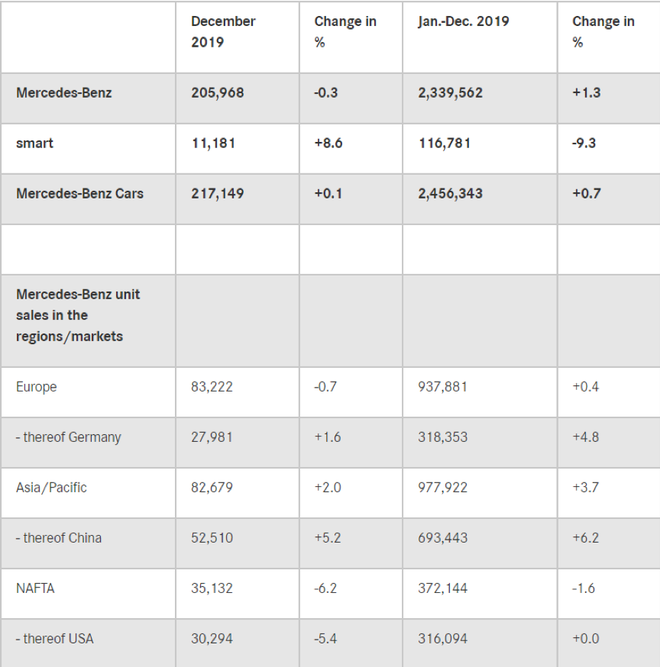Select the smart annual change -9.3
660x667 pixels.
pos(586,143)
